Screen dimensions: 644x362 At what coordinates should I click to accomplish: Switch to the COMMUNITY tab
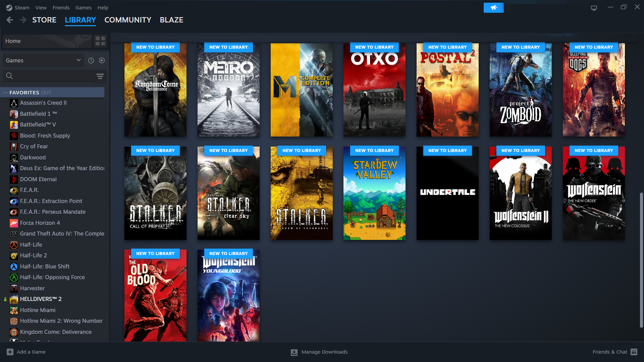click(x=128, y=20)
